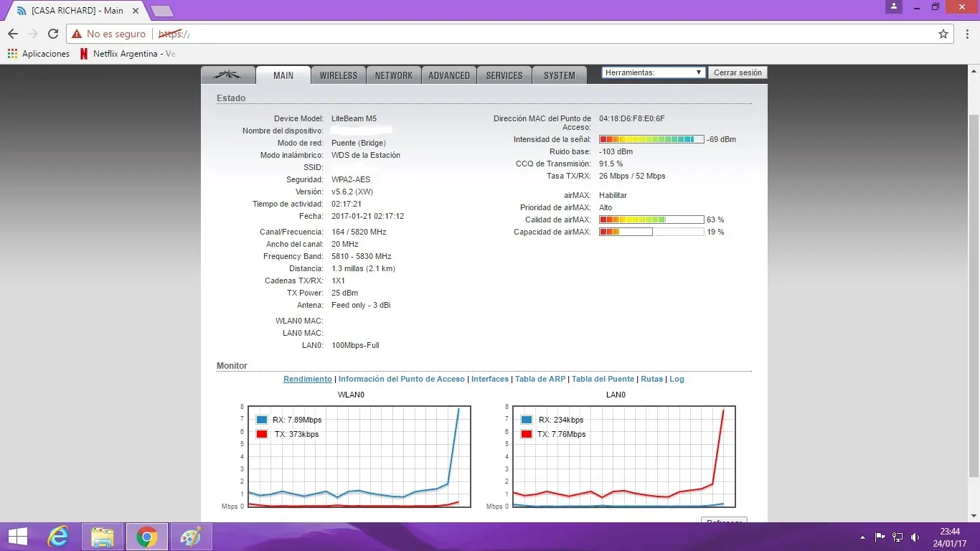Click the LAN0 red TX legend swatch
This screenshot has width=980, height=551.
[527, 434]
